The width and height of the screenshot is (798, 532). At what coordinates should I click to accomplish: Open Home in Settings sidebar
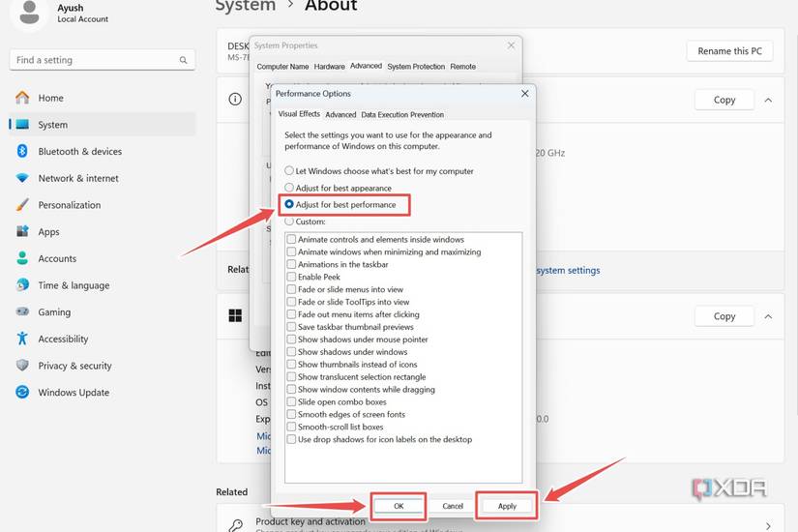click(51, 98)
